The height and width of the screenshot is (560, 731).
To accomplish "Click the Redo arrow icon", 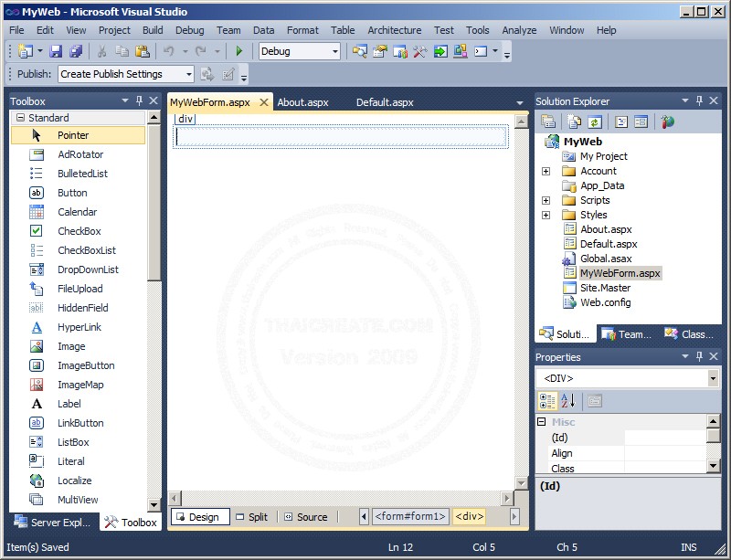I will coord(201,51).
